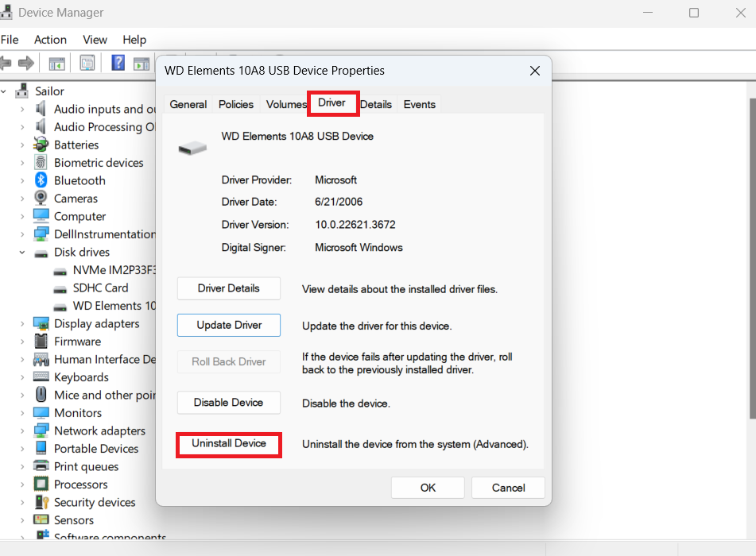The image size is (756, 556).
Task: Dismiss the dialog with Cancel
Action: (x=508, y=488)
